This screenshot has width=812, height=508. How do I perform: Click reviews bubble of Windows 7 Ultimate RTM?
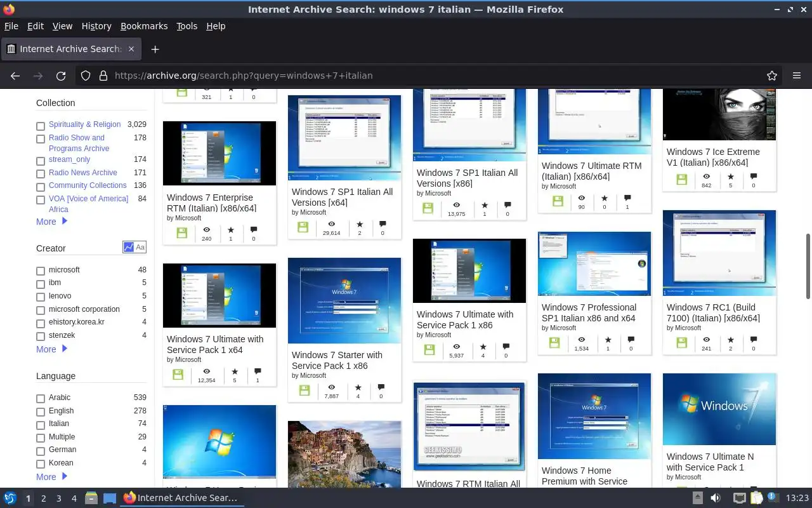tap(627, 198)
